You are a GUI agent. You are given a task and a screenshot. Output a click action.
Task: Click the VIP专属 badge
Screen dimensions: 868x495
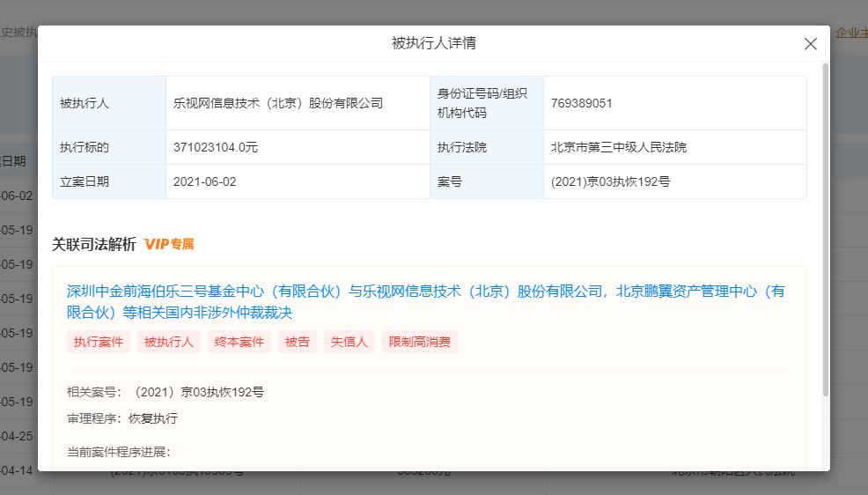(169, 244)
